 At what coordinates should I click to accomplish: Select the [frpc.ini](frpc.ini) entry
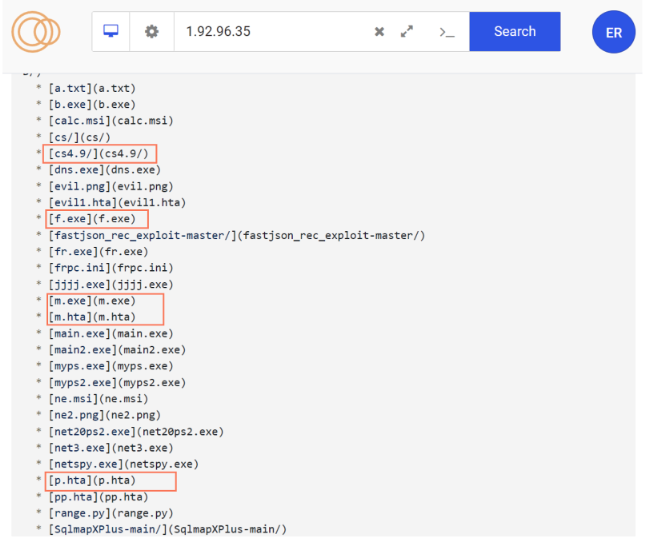[x=111, y=268]
